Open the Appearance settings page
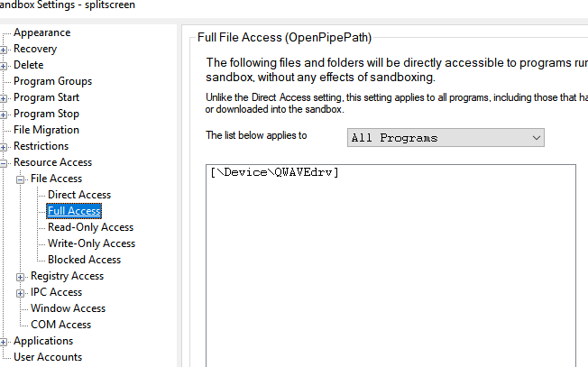Screen dimensions: 588x367 (41, 32)
